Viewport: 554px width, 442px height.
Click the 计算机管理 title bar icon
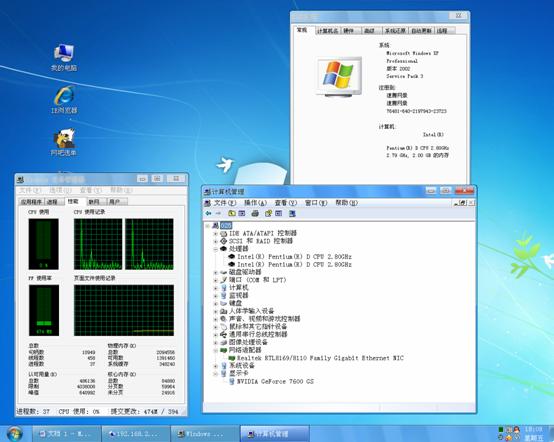(x=207, y=192)
